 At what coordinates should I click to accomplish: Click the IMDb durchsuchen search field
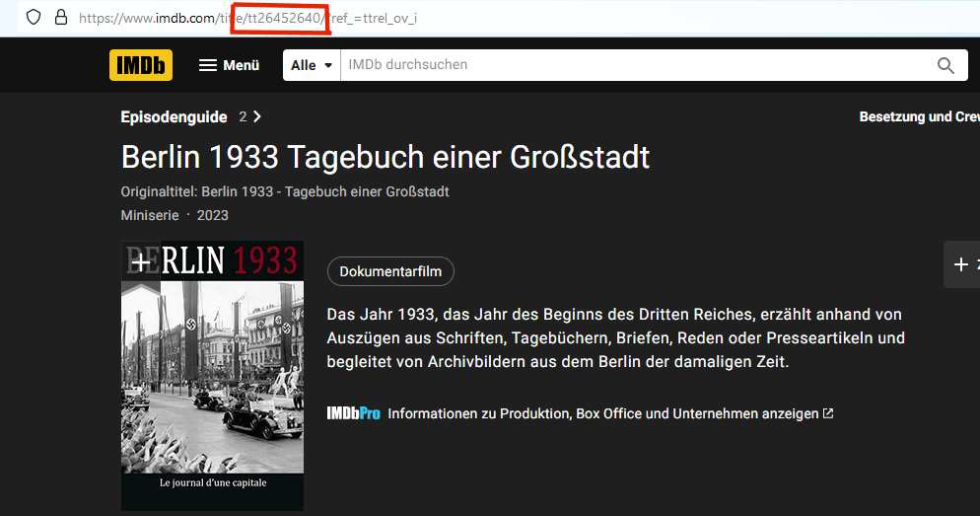pos(634,65)
